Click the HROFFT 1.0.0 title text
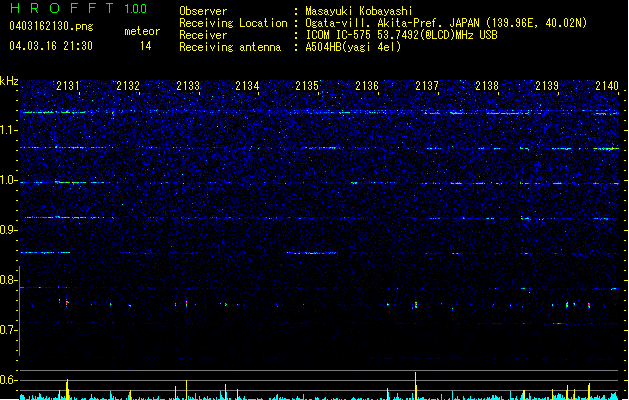Viewport: 629px width, 400px height. [x=79, y=8]
